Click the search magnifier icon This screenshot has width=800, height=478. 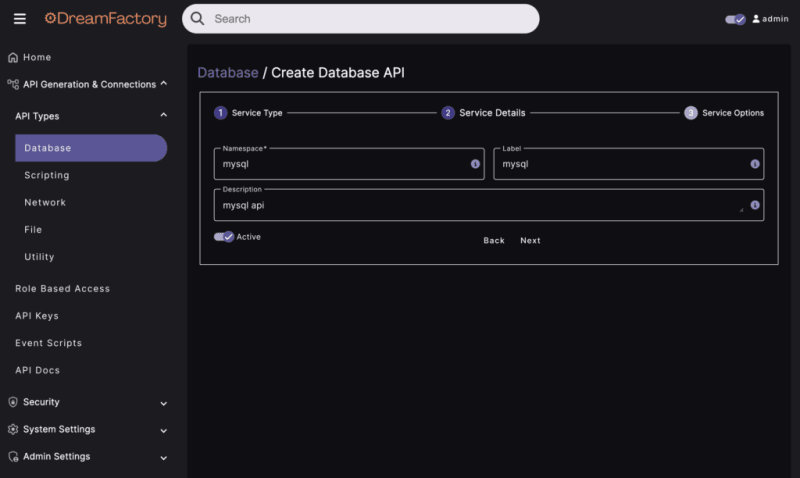pos(197,19)
